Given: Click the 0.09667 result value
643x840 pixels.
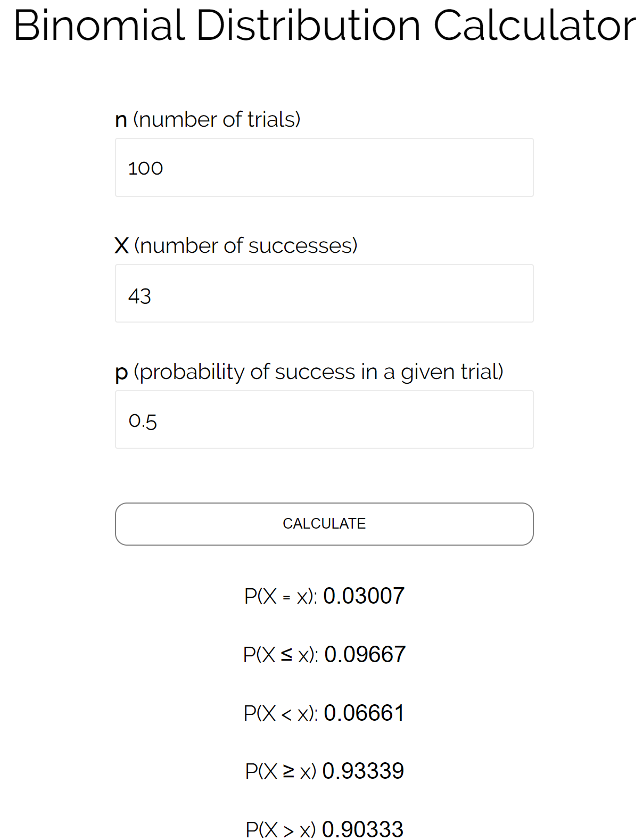Looking at the screenshot, I should click(x=365, y=655).
